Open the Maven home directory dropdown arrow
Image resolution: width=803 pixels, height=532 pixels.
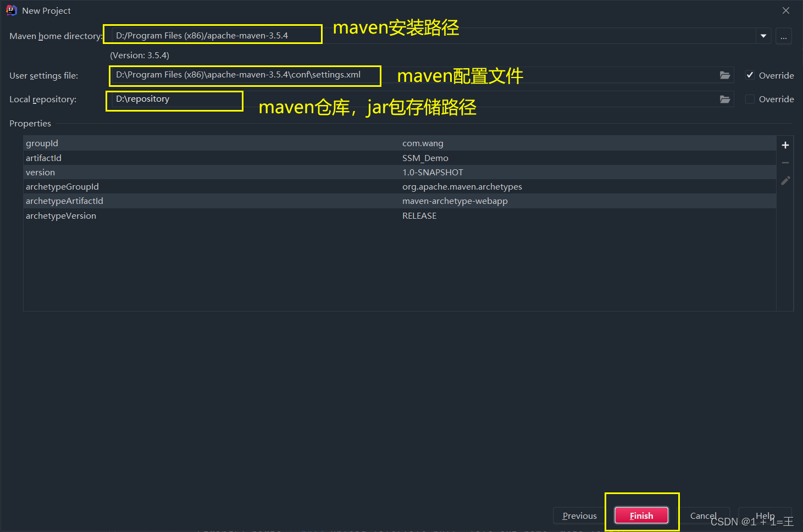click(763, 36)
